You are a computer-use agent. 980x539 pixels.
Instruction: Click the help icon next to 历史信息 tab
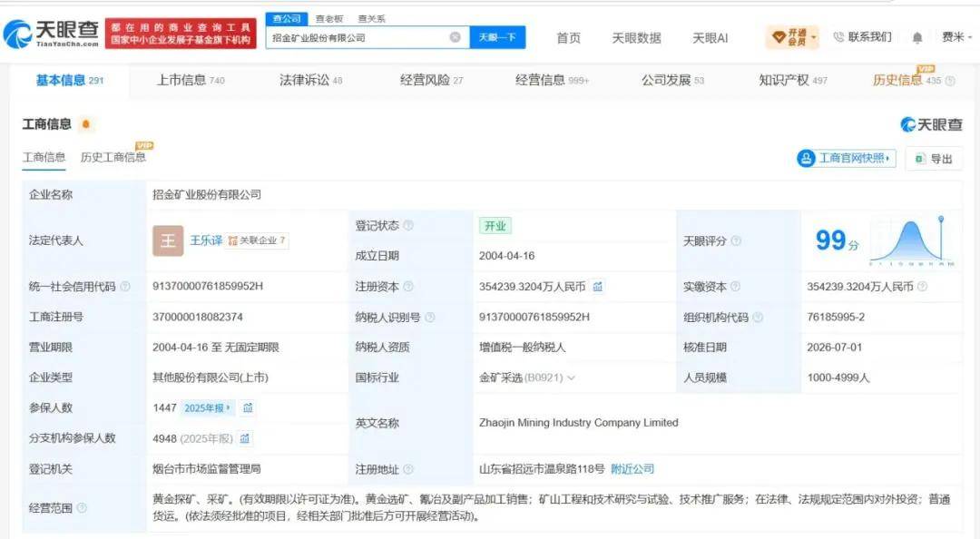950,81
